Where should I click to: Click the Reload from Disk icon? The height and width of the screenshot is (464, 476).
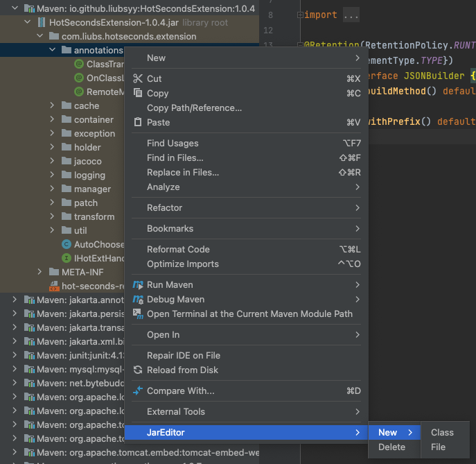138,370
